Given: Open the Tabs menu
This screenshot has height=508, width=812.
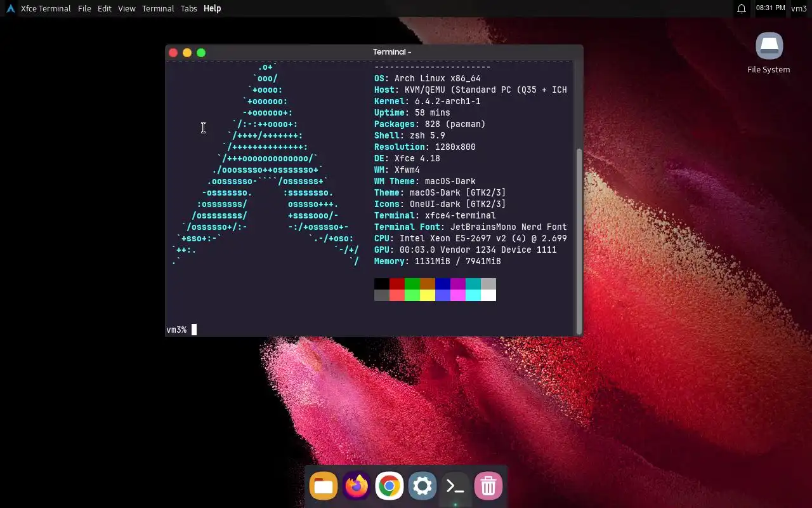Looking at the screenshot, I should (188, 8).
